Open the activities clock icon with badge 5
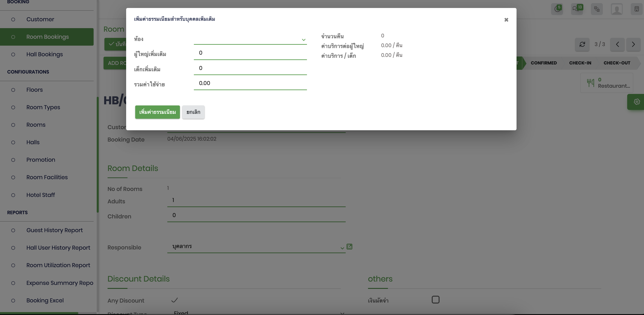 pyautogui.click(x=557, y=9)
